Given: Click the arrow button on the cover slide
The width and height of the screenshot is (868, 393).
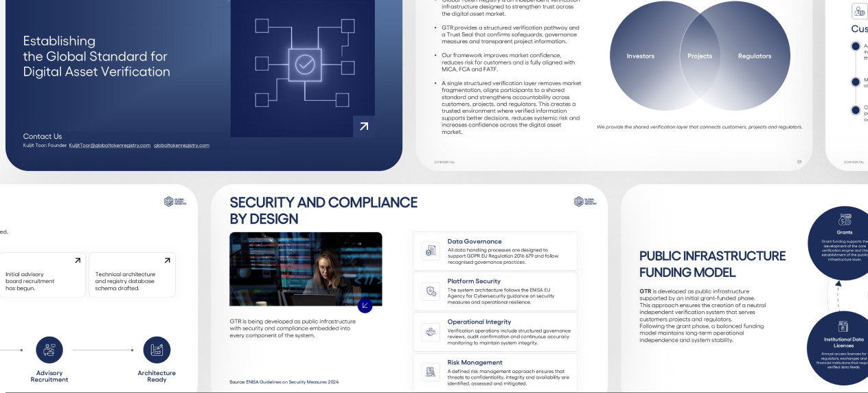Looking at the screenshot, I should pyautogui.click(x=364, y=126).
